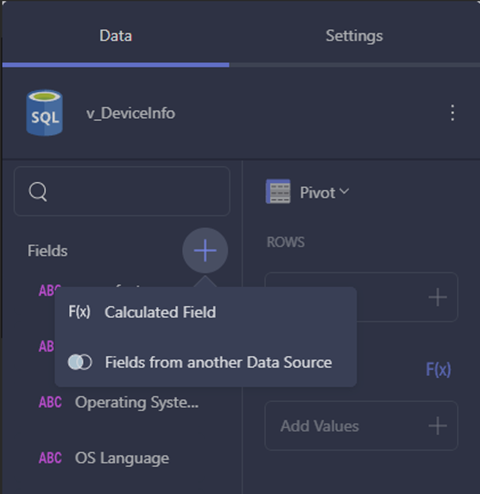The height and width of the screenshot is (494, 480).
Task: Click the Pivot table visualization icon
Action: [278, 192]
